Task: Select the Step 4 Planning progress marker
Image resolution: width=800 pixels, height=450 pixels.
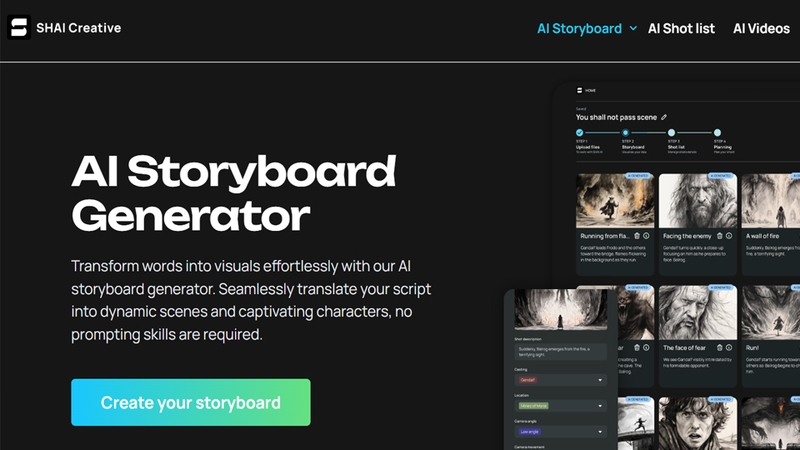Action: click(717, 133)
